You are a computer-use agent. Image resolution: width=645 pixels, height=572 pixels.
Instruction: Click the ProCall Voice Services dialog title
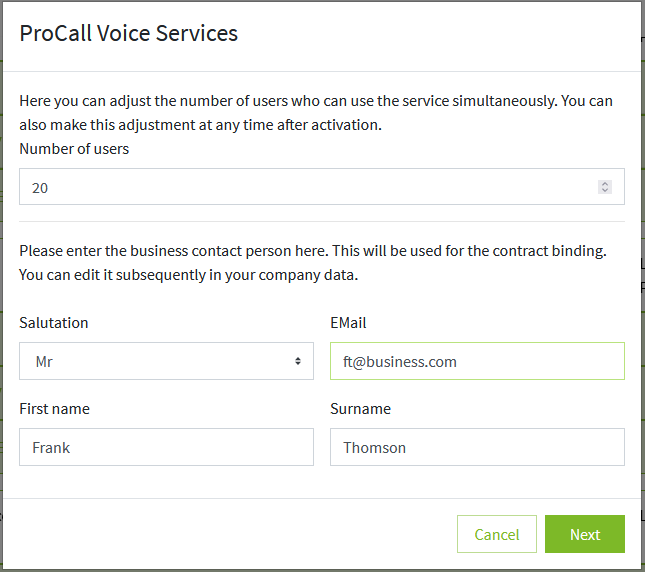(129, 33)
